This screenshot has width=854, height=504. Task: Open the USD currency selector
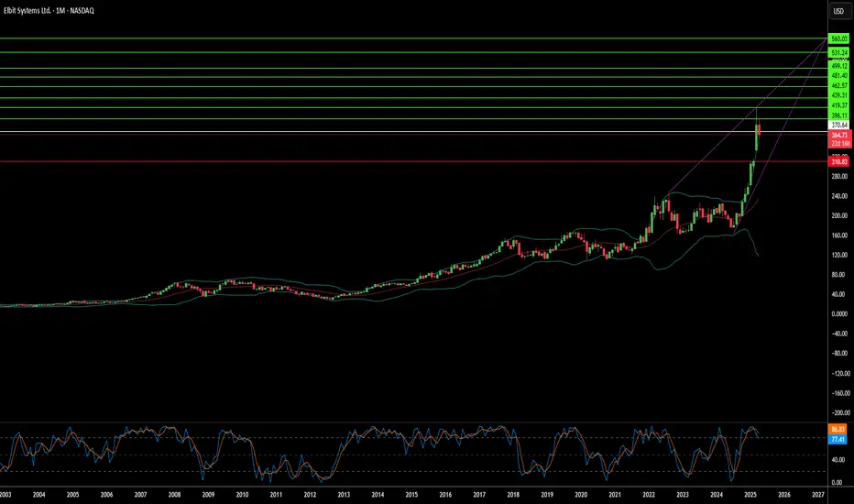click(x=838, y=11)
